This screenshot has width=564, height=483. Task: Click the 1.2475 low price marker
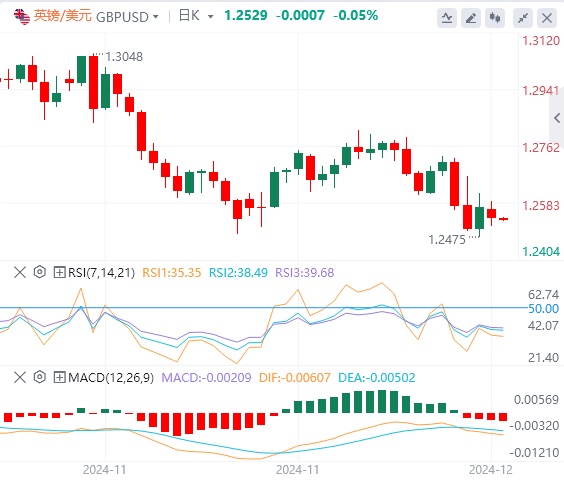coord(447,240)
